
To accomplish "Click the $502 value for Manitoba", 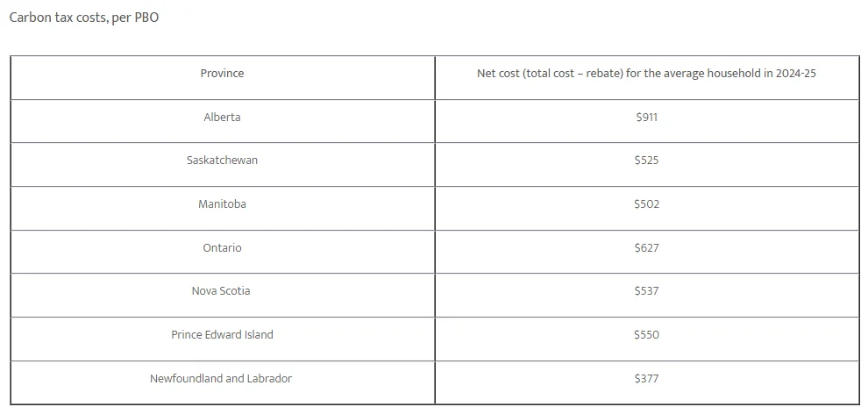I will [646, 204].
